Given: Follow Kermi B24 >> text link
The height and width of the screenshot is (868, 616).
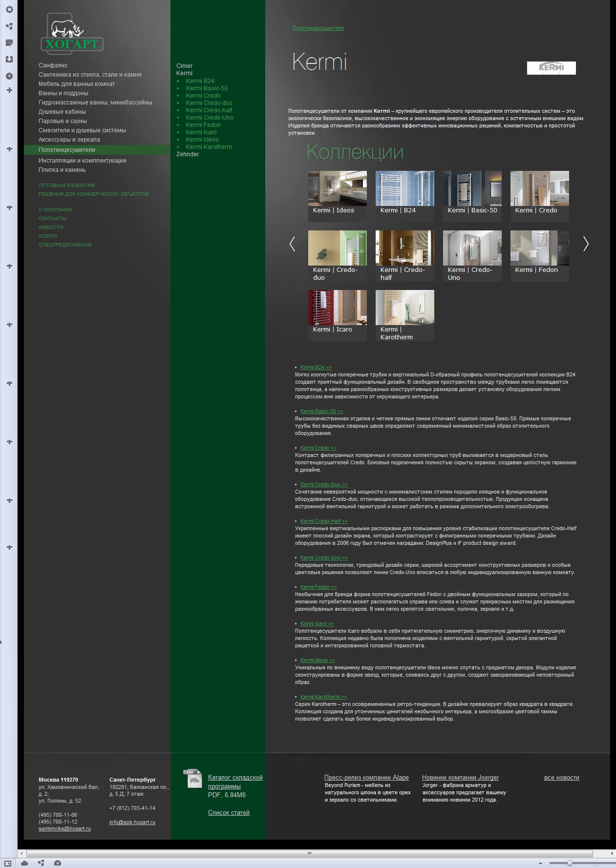Looking at the screenshot, I should 316,368.
